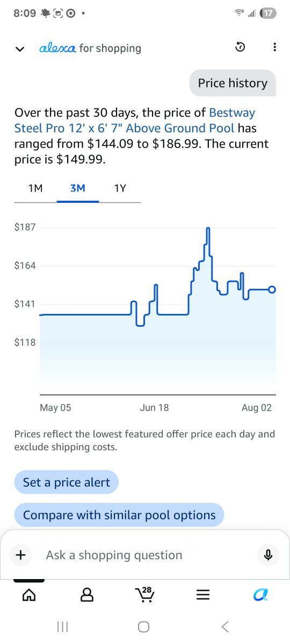
Task: Go to the Home tab icon
Action: point(29,595)
